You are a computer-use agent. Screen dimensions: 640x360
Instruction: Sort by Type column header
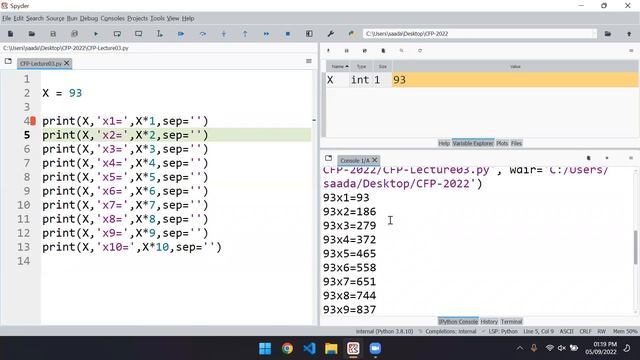(362, 67)
